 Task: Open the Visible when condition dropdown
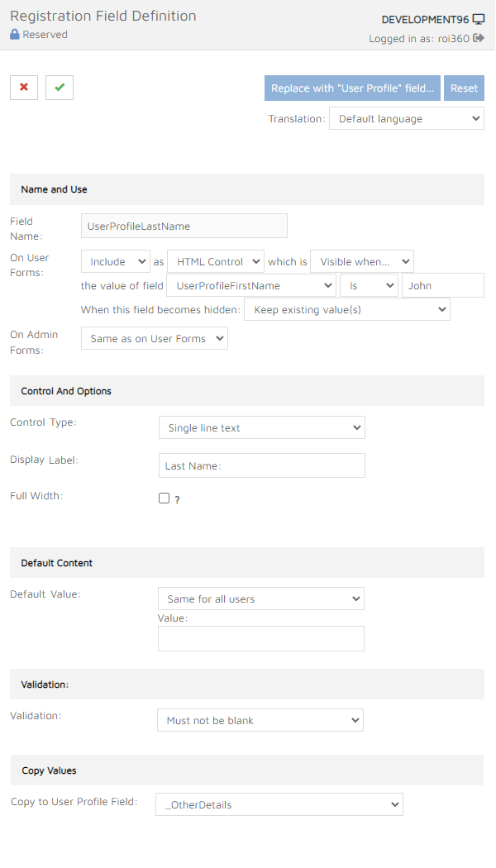click(361, 261)
